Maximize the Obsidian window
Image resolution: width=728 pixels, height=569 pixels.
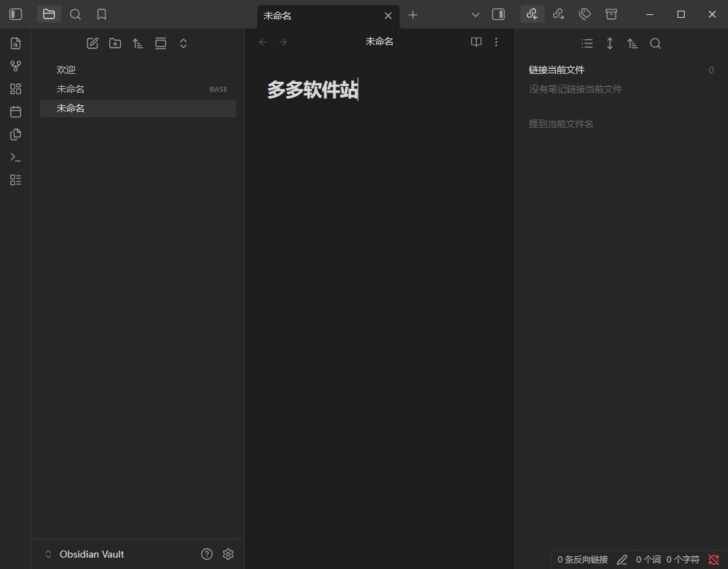[681, 14]
